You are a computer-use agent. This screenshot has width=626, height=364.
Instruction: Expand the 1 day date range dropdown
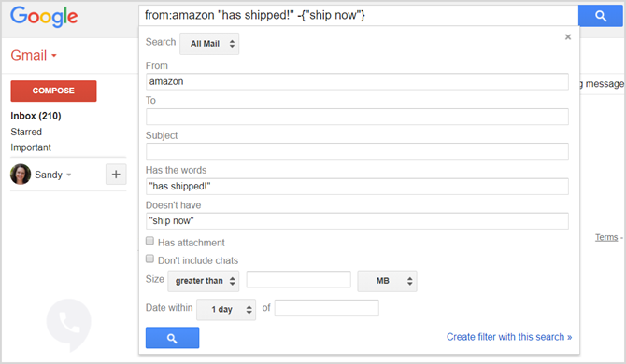point(226,309)
